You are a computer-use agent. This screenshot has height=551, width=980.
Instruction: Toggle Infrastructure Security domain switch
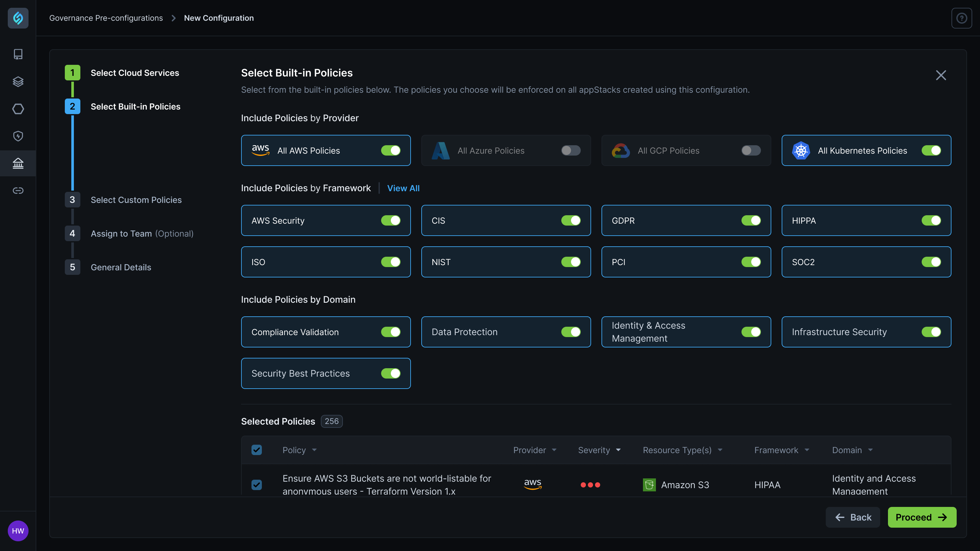[x=931, y=332]
